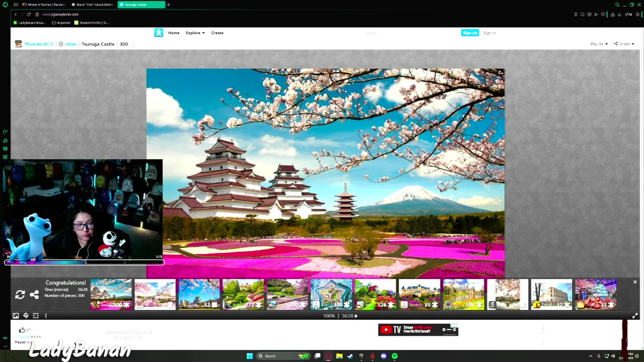Open the Windows Start menu

250,356
